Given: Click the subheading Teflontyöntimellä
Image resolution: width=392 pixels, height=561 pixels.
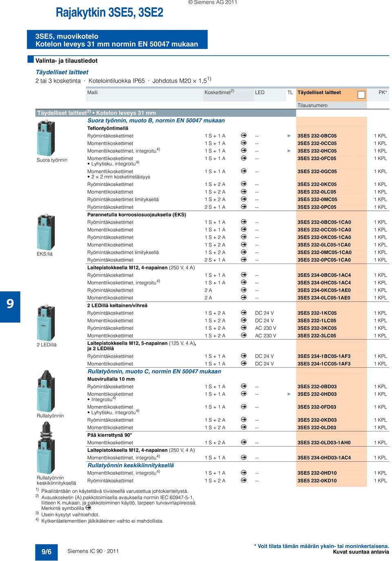Looking at the screenshot, I should point(108,128).
